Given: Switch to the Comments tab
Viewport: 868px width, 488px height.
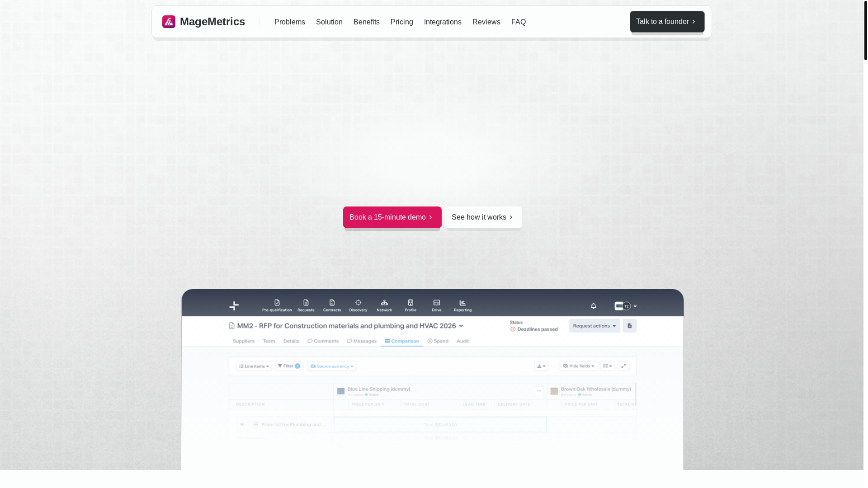Looking at the screenshot, I should tap(323, 341).
